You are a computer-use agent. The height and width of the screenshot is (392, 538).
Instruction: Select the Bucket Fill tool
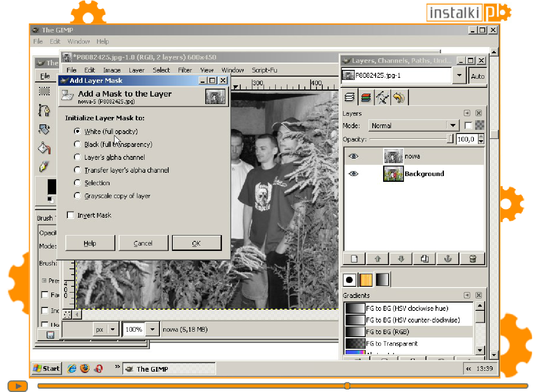pos(45,148)
